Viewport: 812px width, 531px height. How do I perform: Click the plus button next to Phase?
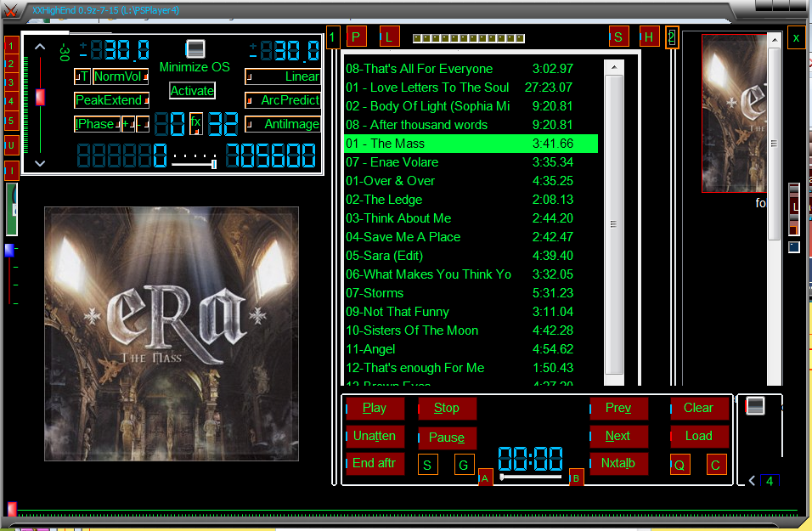[x=127, y=124]
